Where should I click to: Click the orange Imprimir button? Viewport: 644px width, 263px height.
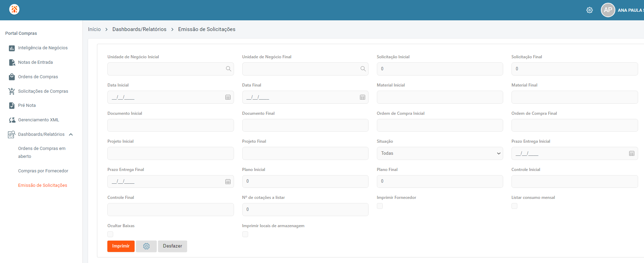tap(121, 246)
